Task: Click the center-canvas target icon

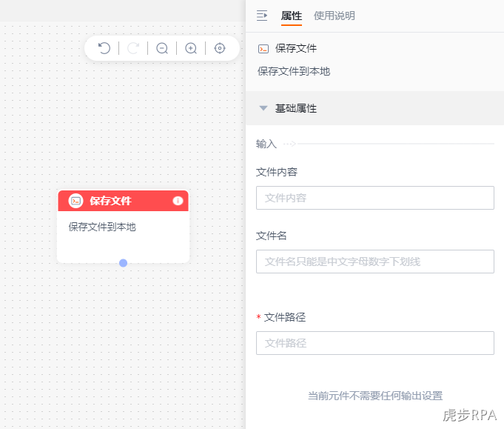Action: tap(220, 48)
